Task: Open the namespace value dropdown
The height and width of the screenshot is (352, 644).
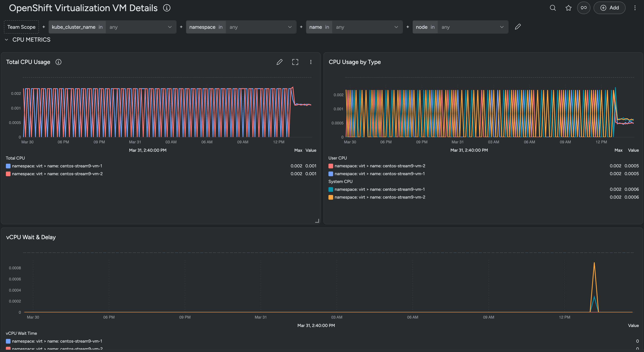Action: tap(261, 27)
